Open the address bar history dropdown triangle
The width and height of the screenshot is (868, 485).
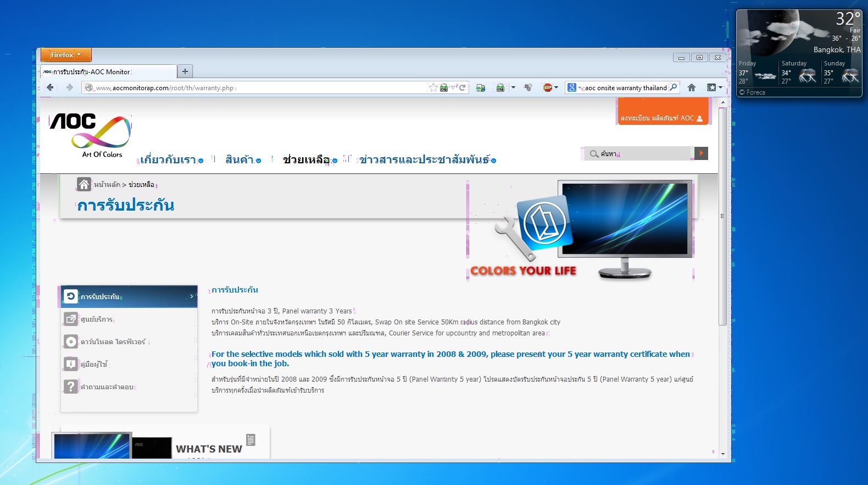point(454,87)
